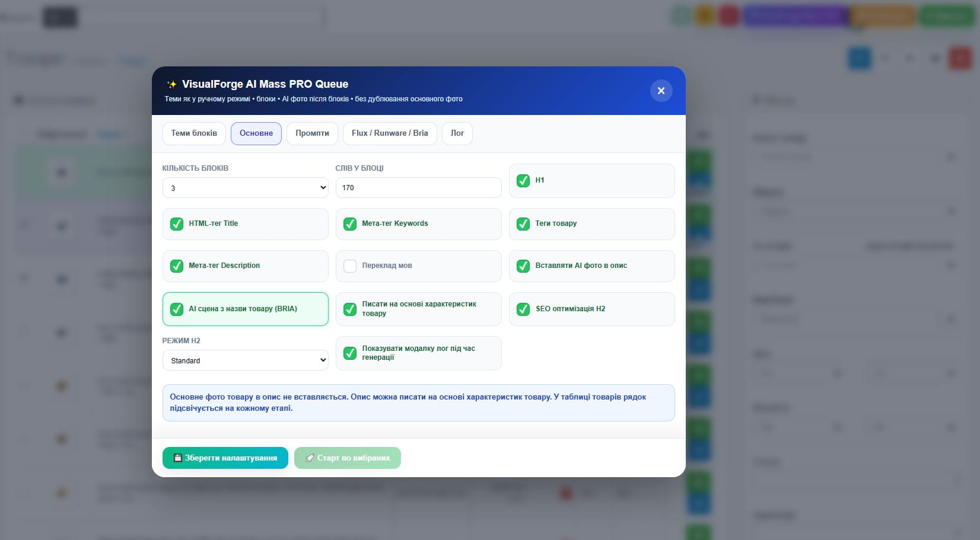
Task: Toggle the Теги товару checkbox
Action: pyautogui.click(x=523, y=223)
